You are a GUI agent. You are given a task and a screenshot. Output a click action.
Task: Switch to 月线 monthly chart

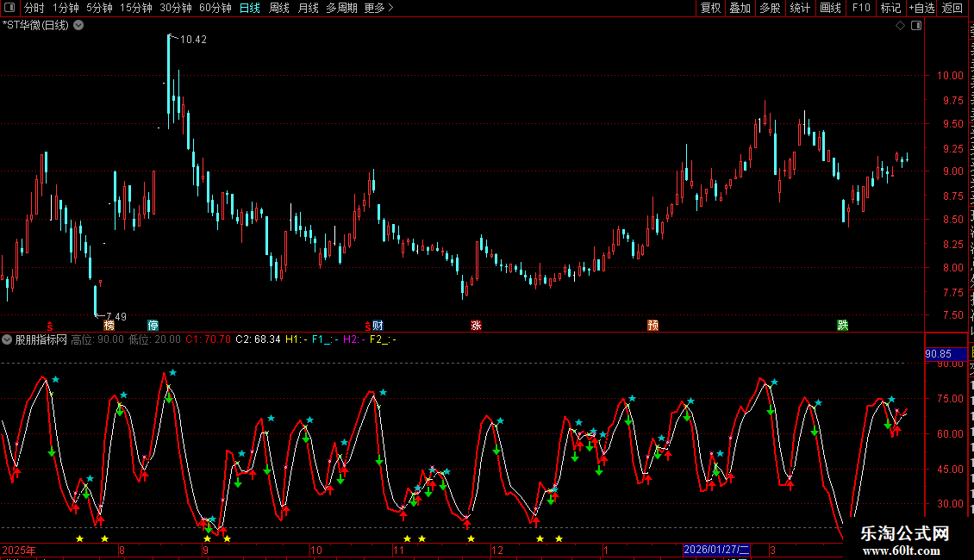tap(308, 8)
